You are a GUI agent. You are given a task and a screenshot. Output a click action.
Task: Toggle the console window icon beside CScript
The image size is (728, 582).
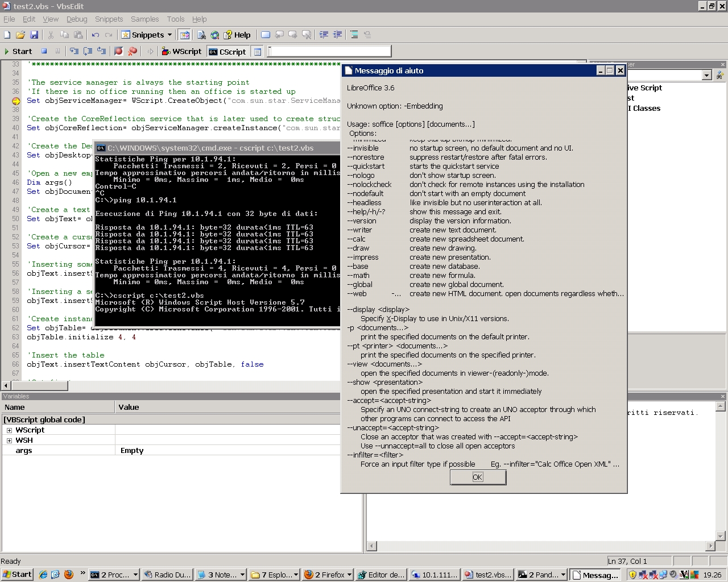point(258,52)
